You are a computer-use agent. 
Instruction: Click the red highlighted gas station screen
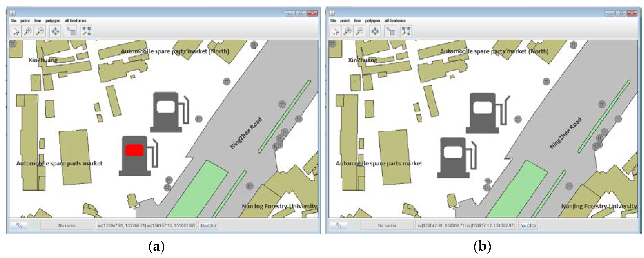click(x=134, y=150)
